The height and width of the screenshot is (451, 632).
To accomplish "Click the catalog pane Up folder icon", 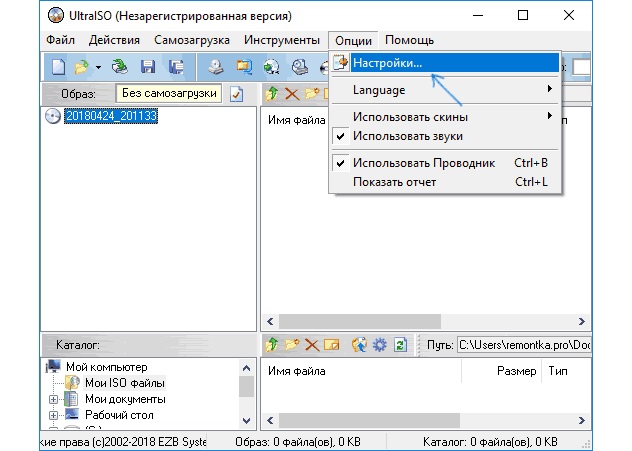I will 272,345.
